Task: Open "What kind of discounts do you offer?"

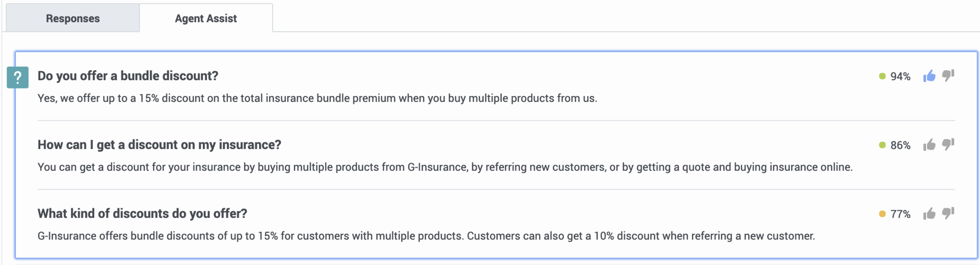Action: coord(142,214)
